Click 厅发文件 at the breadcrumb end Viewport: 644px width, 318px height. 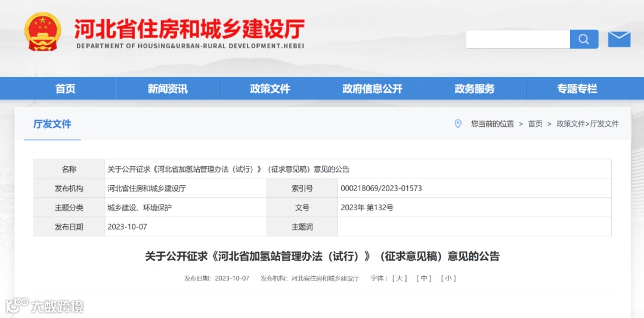click(x=605, y=124)
